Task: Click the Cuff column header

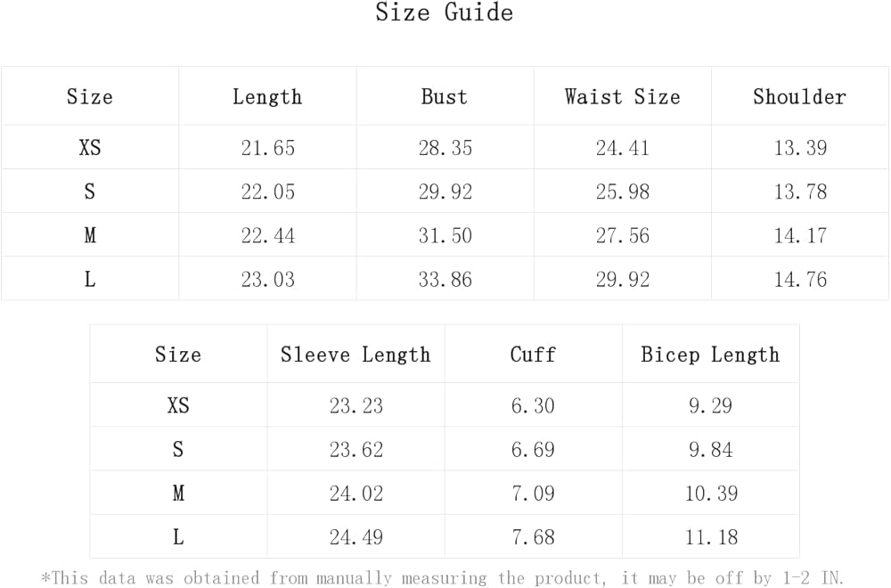Action: click(533, 354)
